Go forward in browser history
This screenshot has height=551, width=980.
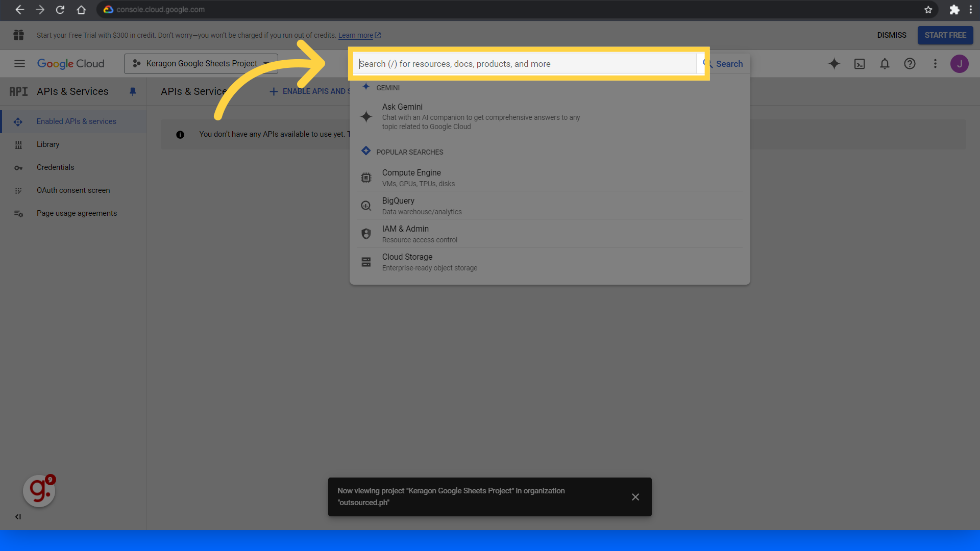point(40,10)
